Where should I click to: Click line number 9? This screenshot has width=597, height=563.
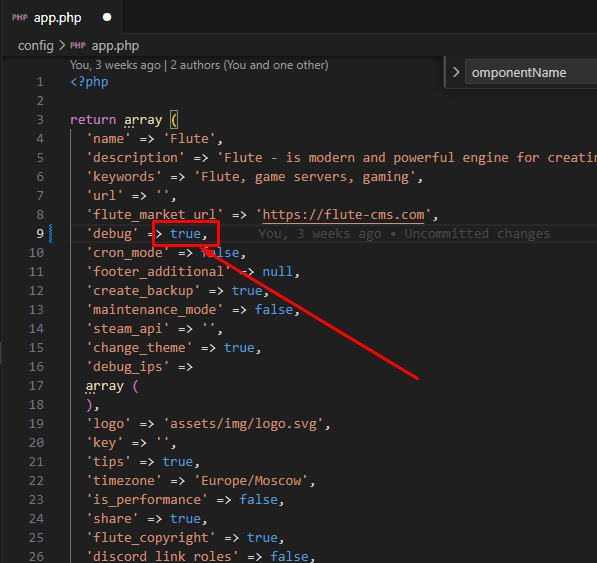(x=40, y=234)
